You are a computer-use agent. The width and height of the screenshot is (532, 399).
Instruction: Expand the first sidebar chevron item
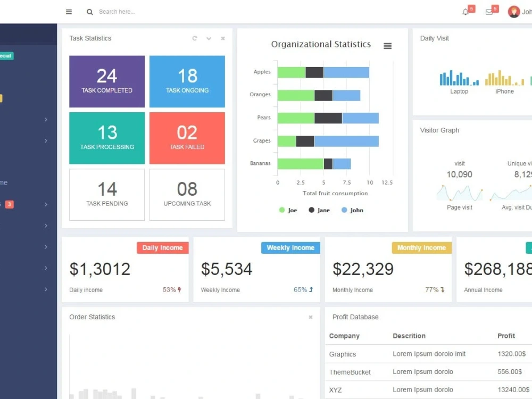point(46,119)
